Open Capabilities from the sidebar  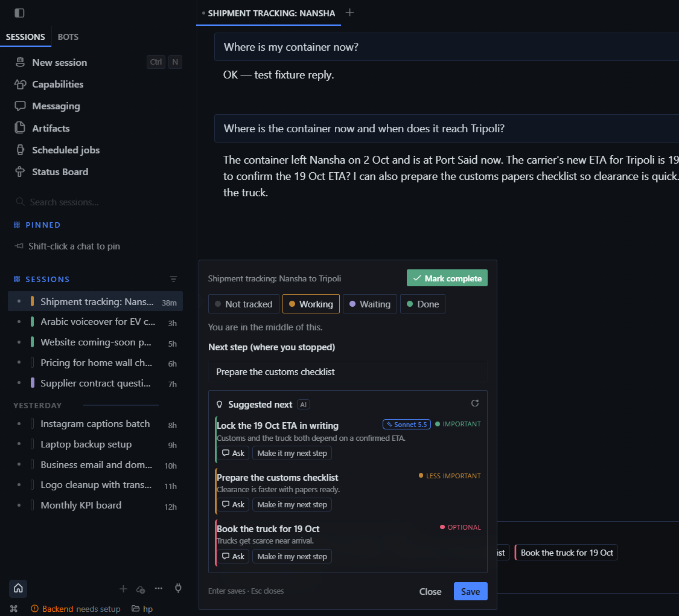tap(57, 84)
